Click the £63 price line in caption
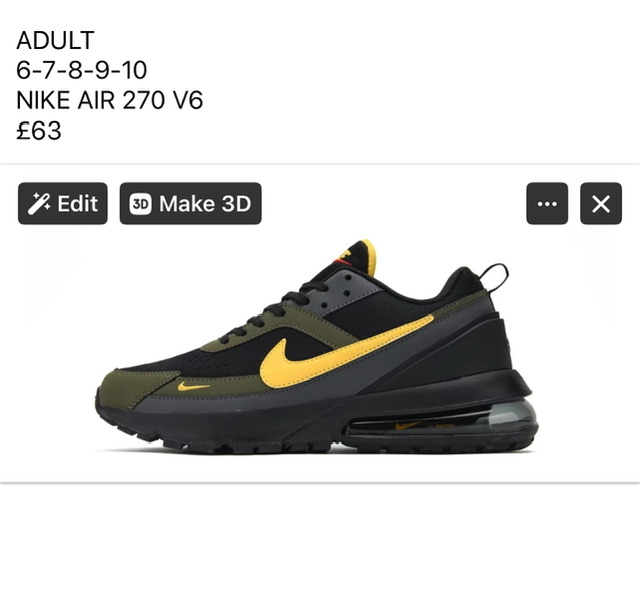This screenshot has height=604, width=640. [x=39, y=131]
